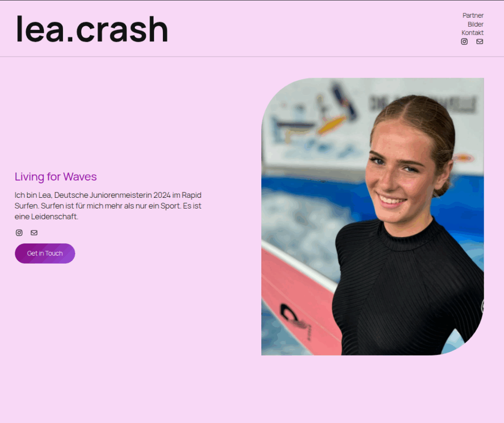Open the Bilder navigation link
The width and height of the screenshot is (504, 423).
475,24
